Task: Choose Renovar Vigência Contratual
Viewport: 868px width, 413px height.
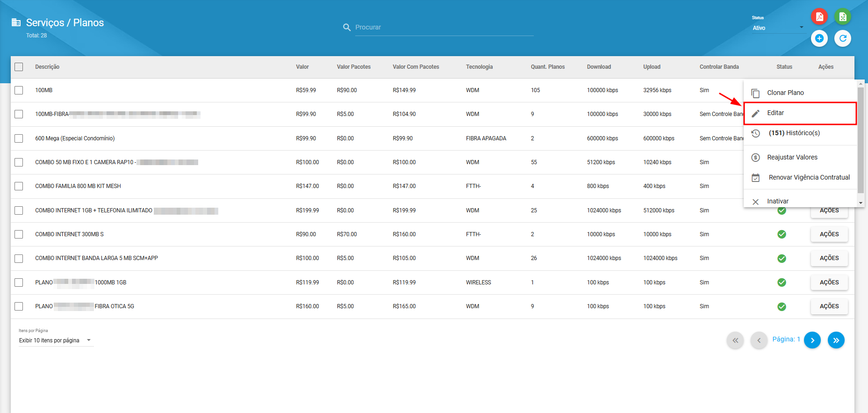Action: tap(800, 178)
